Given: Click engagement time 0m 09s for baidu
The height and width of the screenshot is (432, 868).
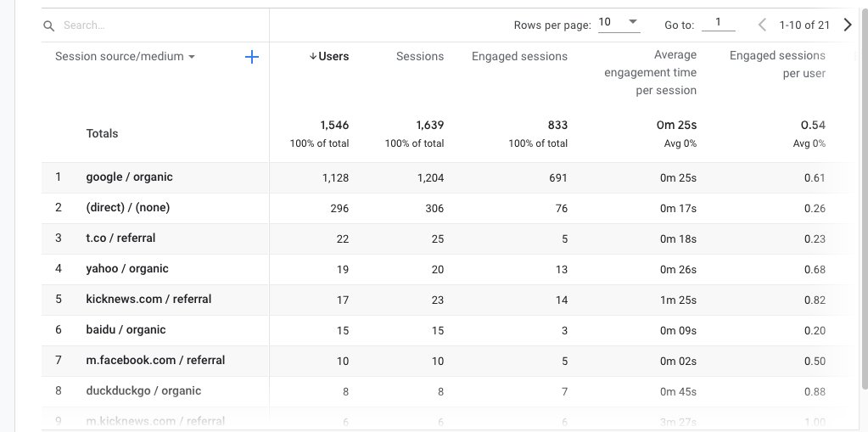Looking at the screenshot, I should (678, 331).
